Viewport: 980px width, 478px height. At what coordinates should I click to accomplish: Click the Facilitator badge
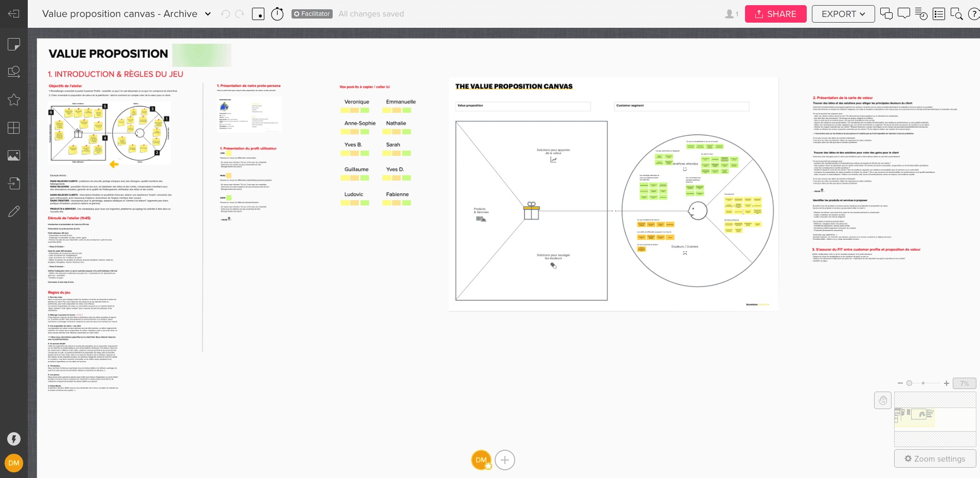[x=312, y=14]
